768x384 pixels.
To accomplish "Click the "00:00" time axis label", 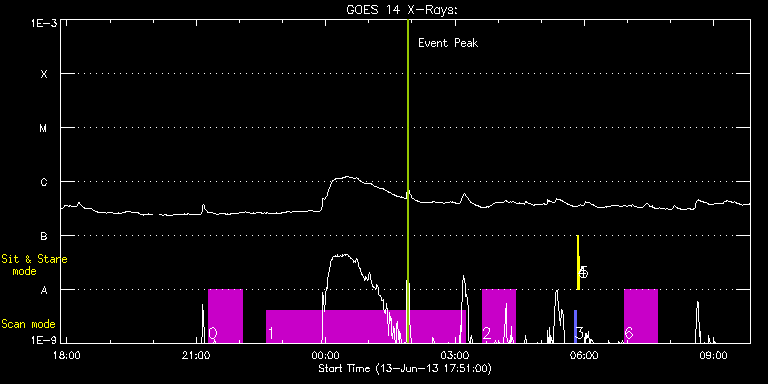I will 326,355.
